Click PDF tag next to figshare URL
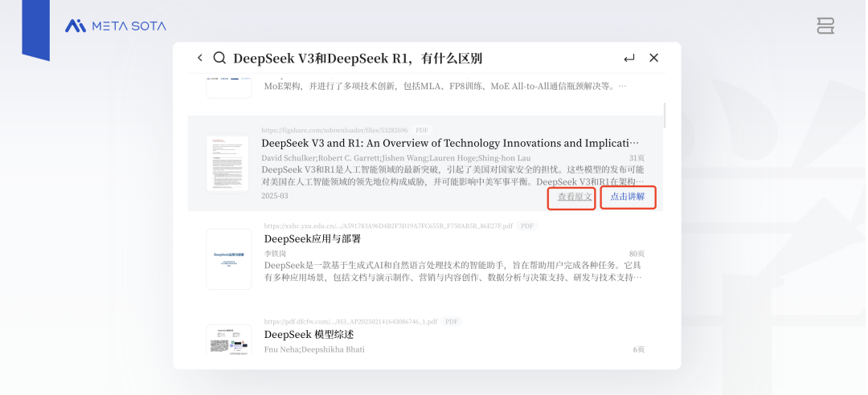 pyautogui.click(x=422, y=131)
